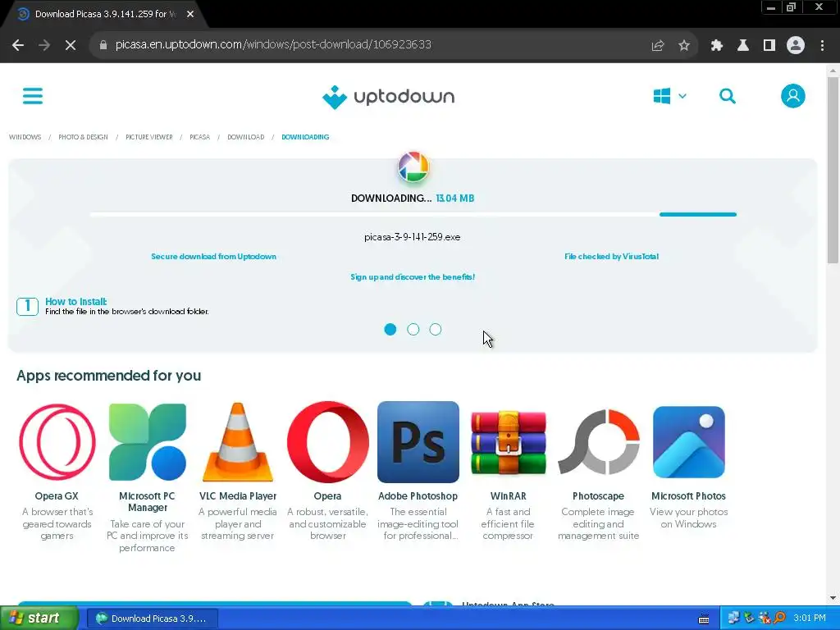Click the system tray clock
The width and height of the screenshot is (840, 630).
pyautogui.click(x=810, y=619)
